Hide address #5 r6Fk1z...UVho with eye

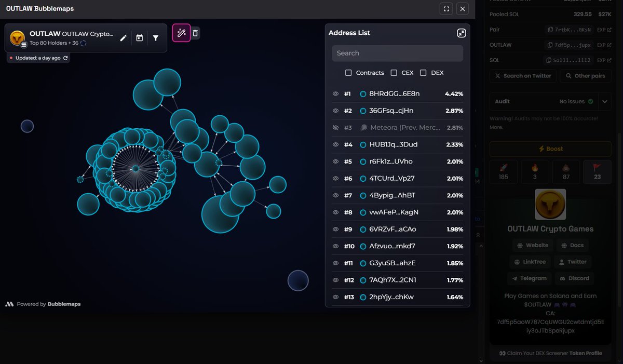(x=335, y=161)
